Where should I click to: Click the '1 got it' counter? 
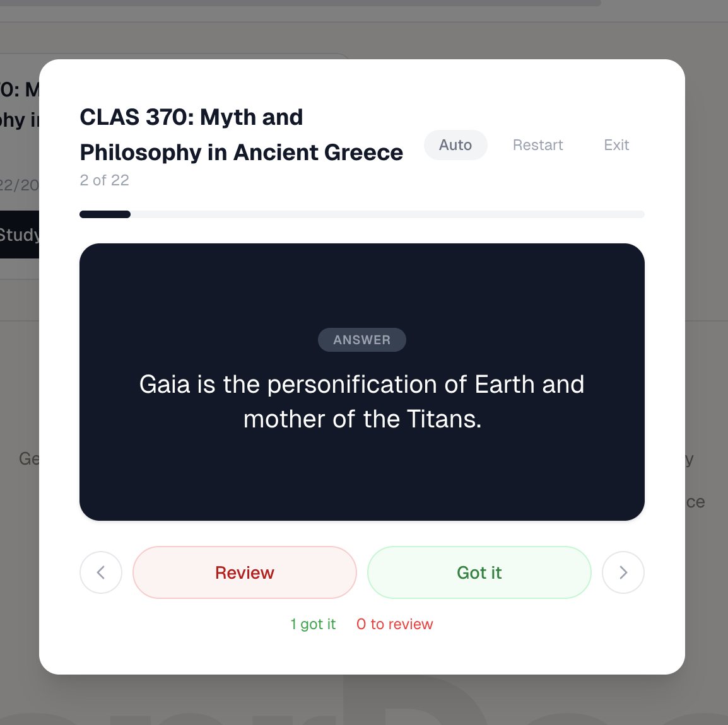coord(313,624)
